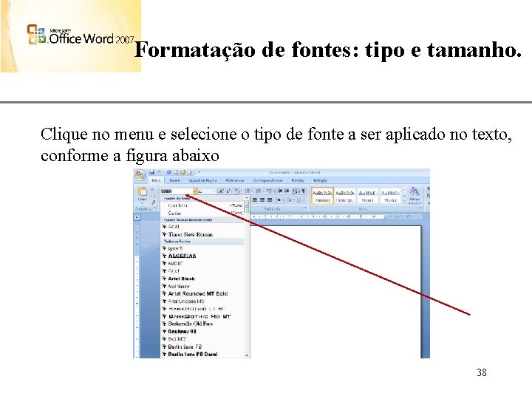
Task: Click the Decrease Indent icon
Action: (x=280, y=191)
